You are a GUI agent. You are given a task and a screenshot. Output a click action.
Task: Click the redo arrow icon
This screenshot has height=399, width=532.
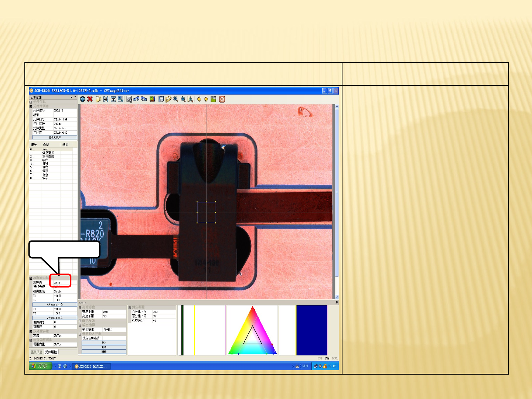pos(144,99)
